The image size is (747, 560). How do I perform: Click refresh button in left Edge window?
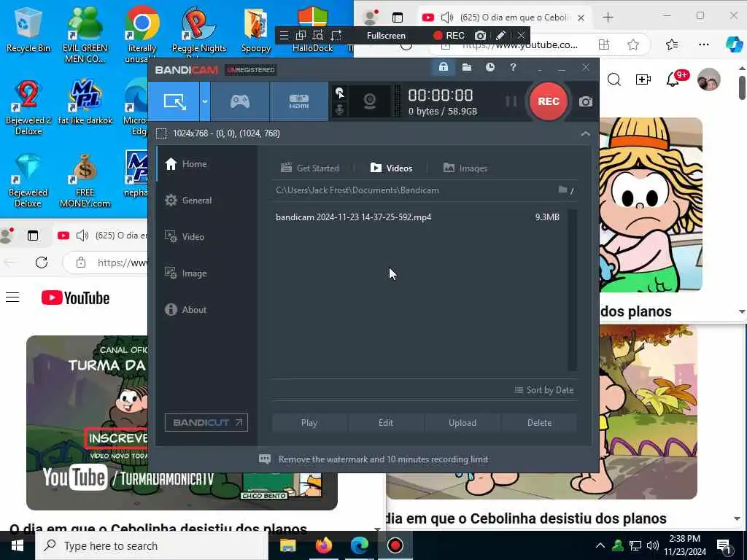(x=42, y=262)
